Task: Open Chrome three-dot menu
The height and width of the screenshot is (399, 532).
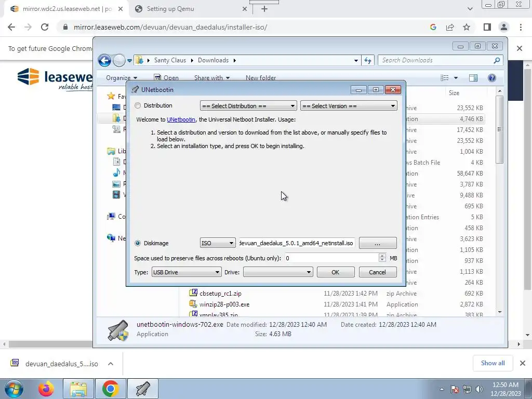Action: [x=521, y=27]
